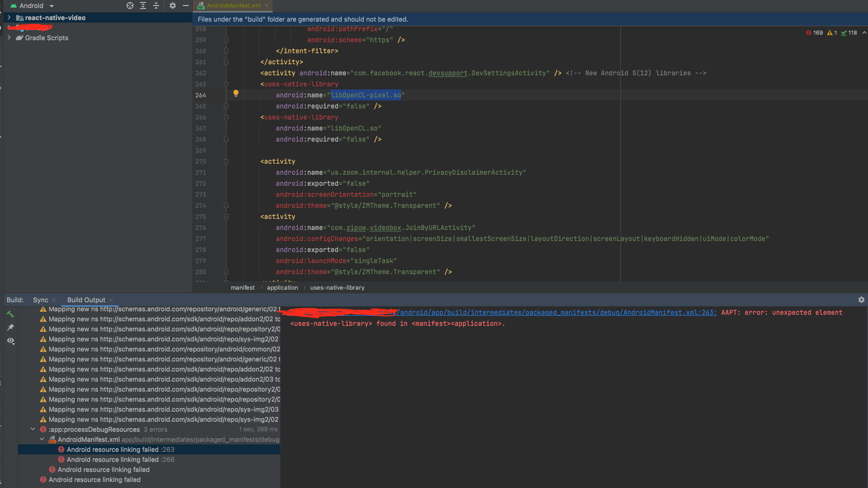
Task: Switch to the Sync tab
Action: click(x=40, y=300)
